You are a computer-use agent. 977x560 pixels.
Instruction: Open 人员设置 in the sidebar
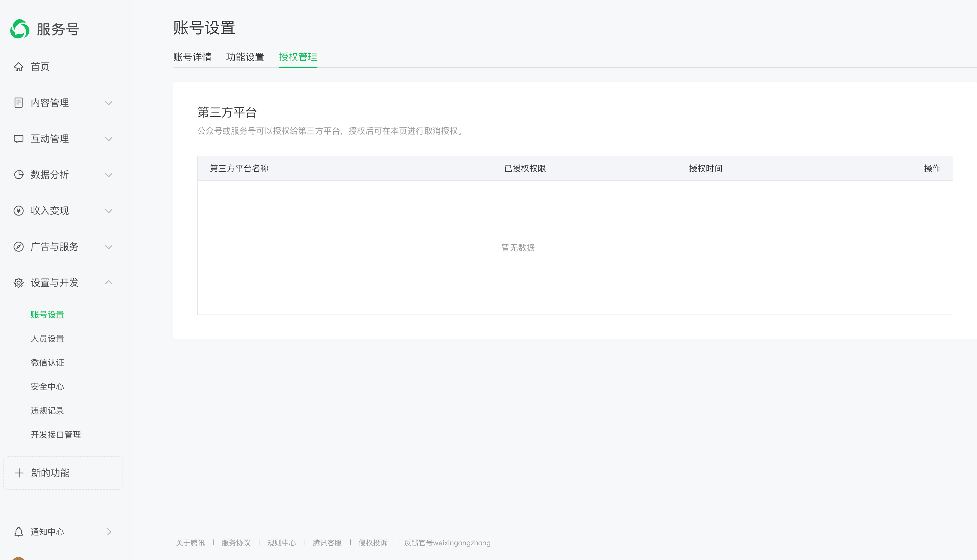(47, 339)
